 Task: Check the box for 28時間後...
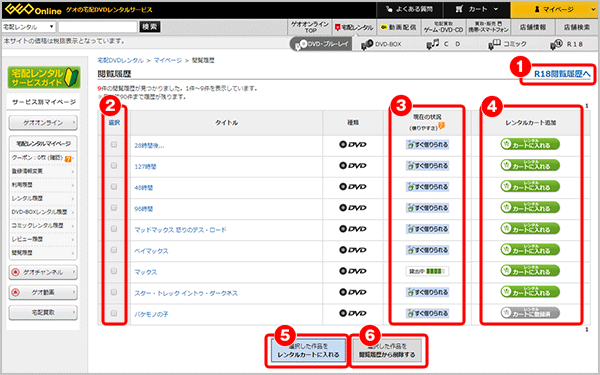pos(114,145)
